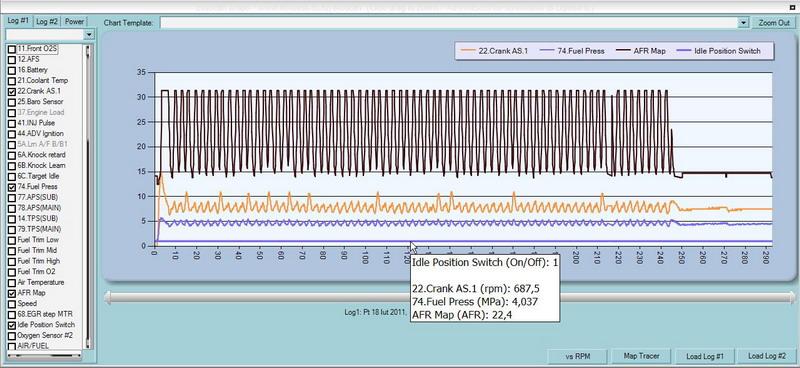Open the Map Tracer button
The image size is (800, 368).
(640, 356)
